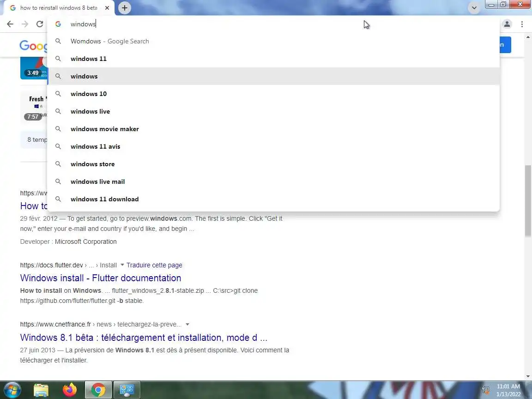The image size is (532, 399).
Task: Reload the page with the refresh icon
Action: click(x=40, y=24)
